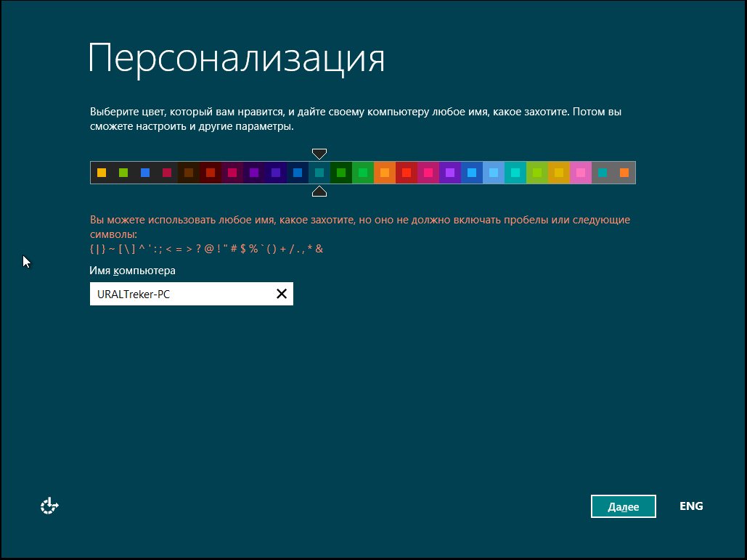Image resolution: width=747 pixels, height=560 pixels.
Task: Pick the gray swatch with teal square
Action: pos(603,173)
